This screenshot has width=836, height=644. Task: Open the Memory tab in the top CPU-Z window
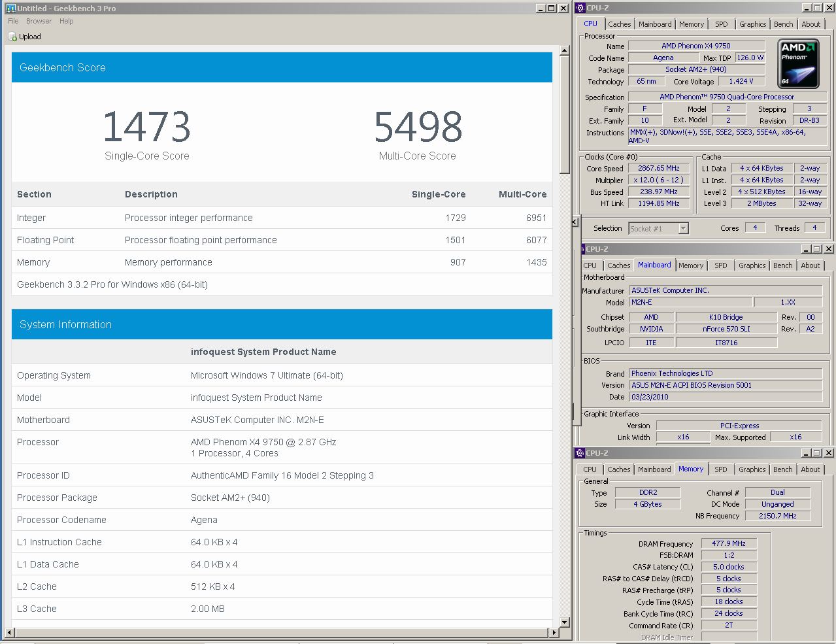(691, 24)
